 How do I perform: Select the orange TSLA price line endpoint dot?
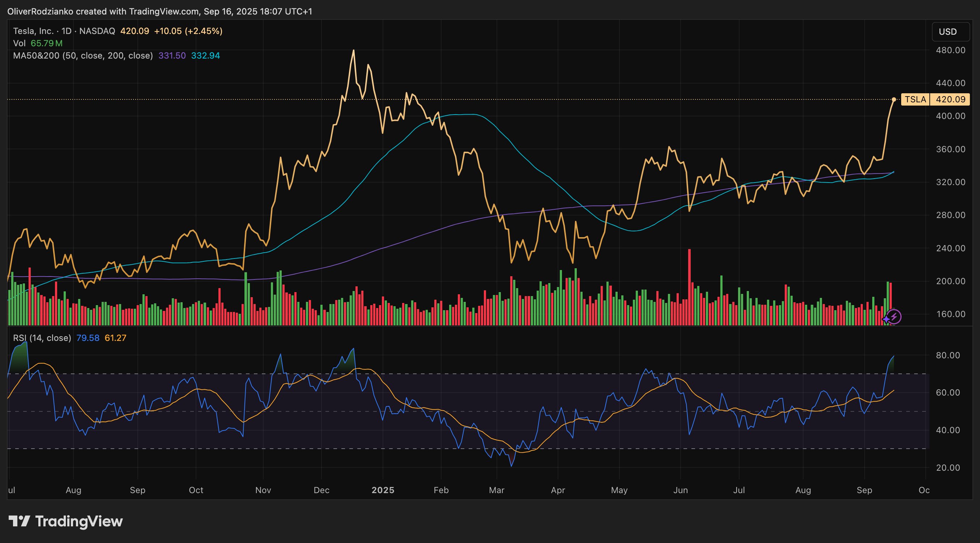(895, 100)
